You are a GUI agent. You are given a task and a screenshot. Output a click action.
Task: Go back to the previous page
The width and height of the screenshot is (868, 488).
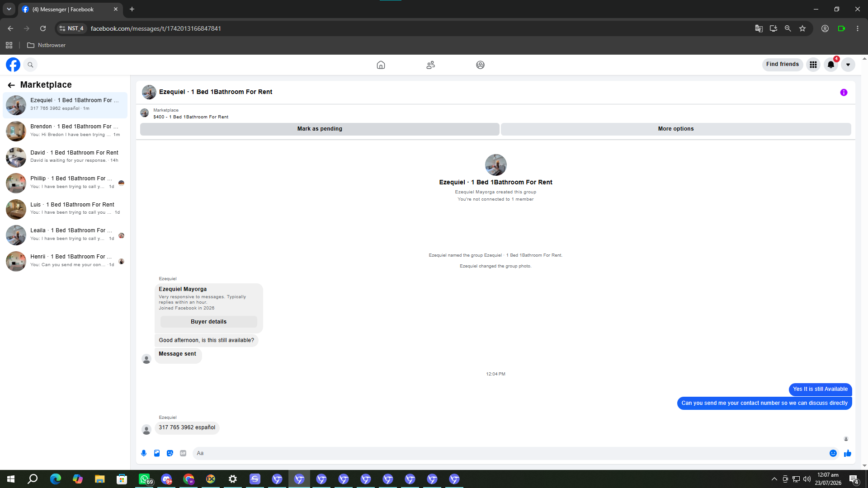coord(10,28)
